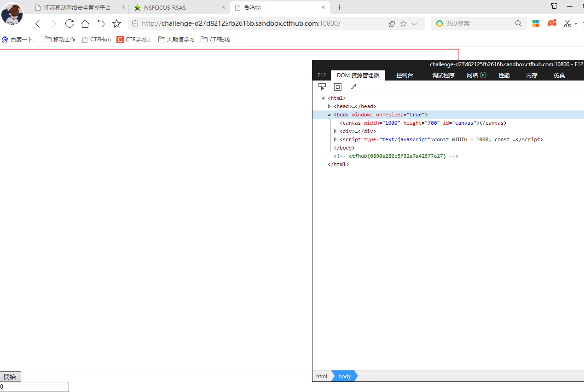Activate the select element tool icon
This screenshot has height=392, width=584.
[x=322, y=86]
